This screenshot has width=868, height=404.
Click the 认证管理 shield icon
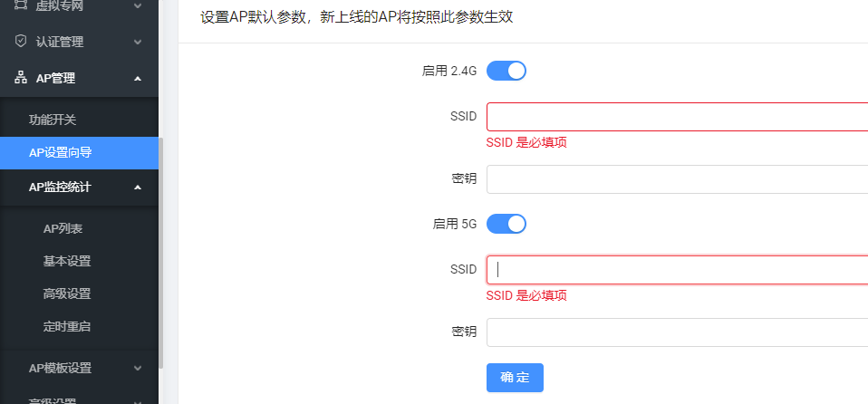pos(21,42)
